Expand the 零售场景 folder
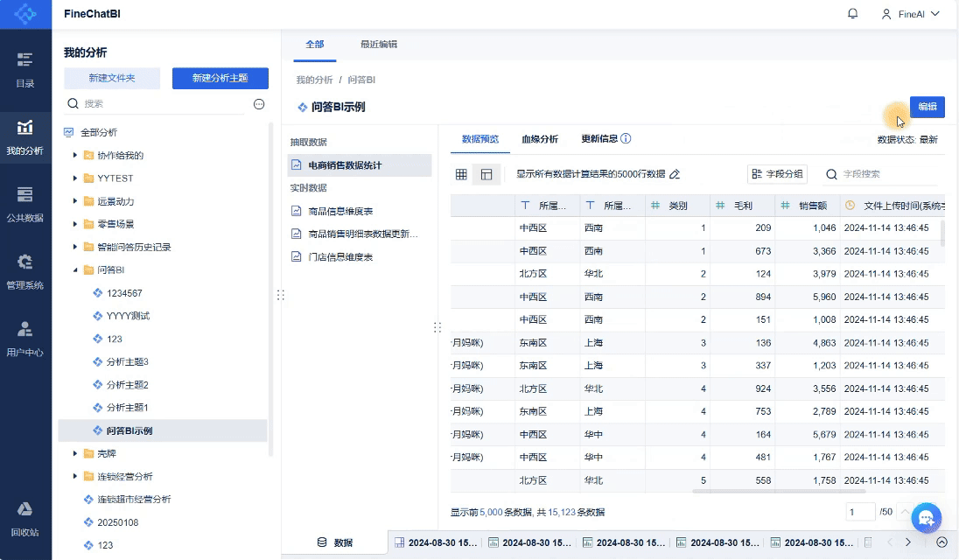 (75, 224)
